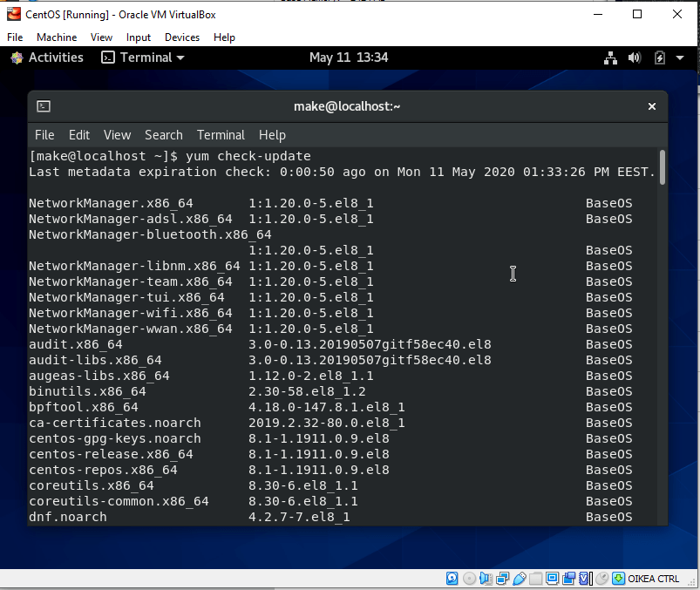Screen dimensions: 700x590
Task: Click the VirtualBox network adapter status icon
Action: point(503,579)
